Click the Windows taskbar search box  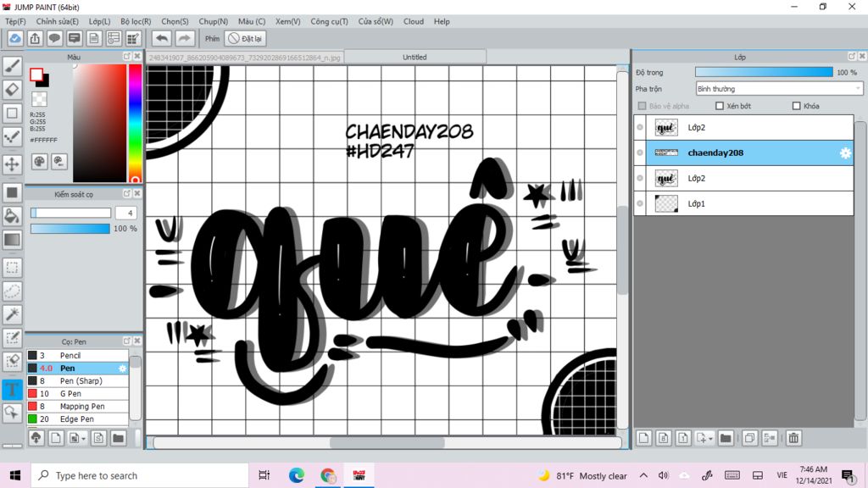(x=140, y=475)
